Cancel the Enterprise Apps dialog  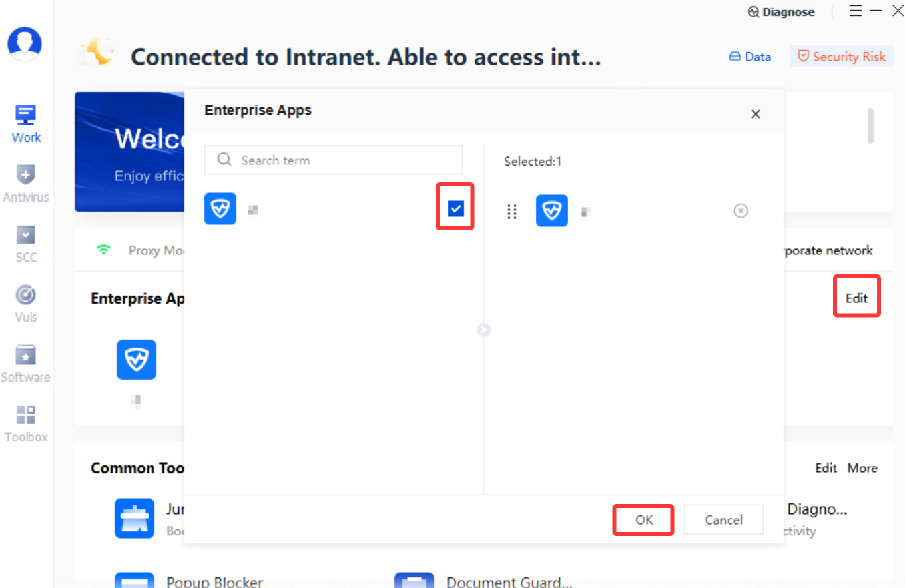pyautogui.click(x=723, y=520)
